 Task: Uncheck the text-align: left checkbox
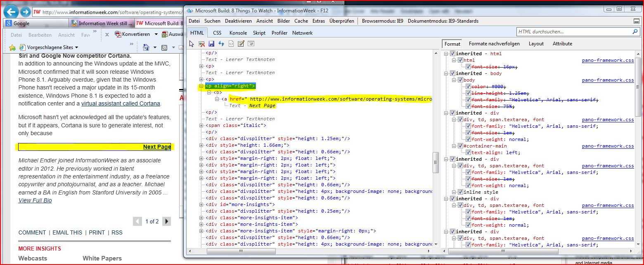(468, 152)
